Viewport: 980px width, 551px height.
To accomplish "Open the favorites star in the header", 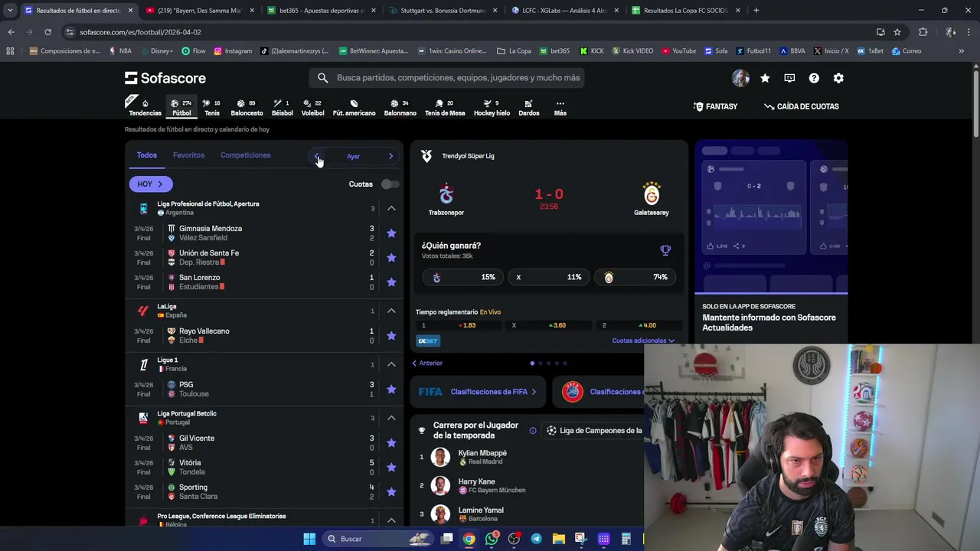I will [765, 78].
